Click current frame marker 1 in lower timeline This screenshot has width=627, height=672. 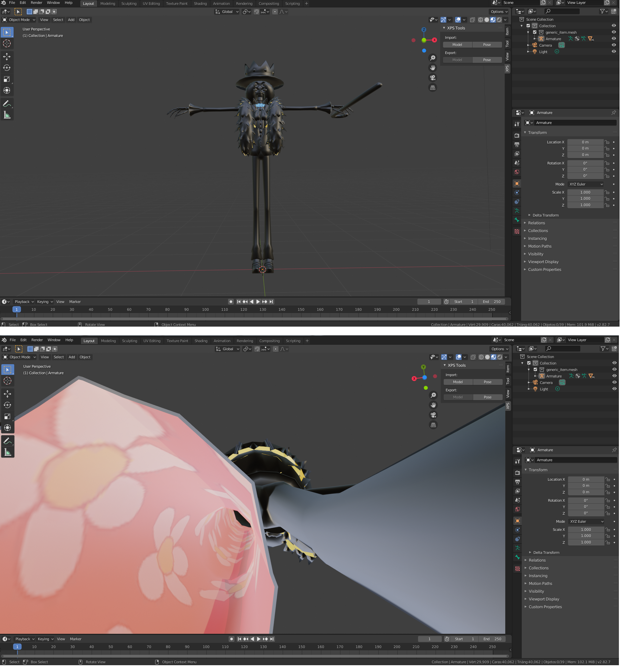pos(17,647)
